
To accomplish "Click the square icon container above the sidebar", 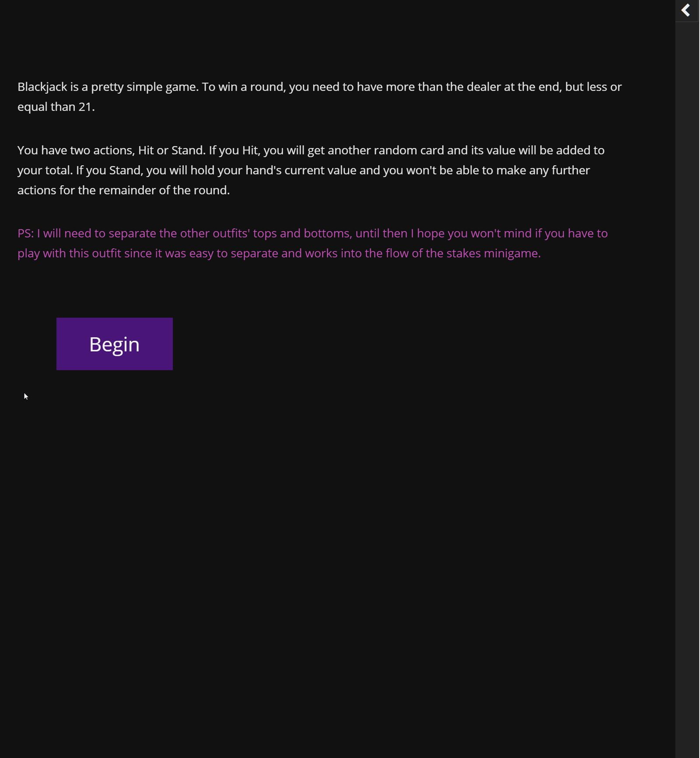I will pyautogui.click(x=687, y=10).
